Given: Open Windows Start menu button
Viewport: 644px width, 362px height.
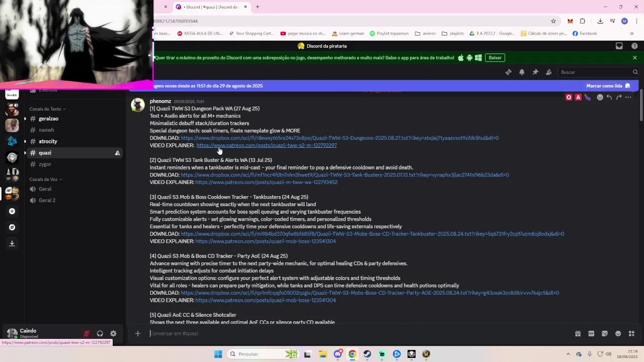Looking at the screenshot, I should [x=218, y=354].
